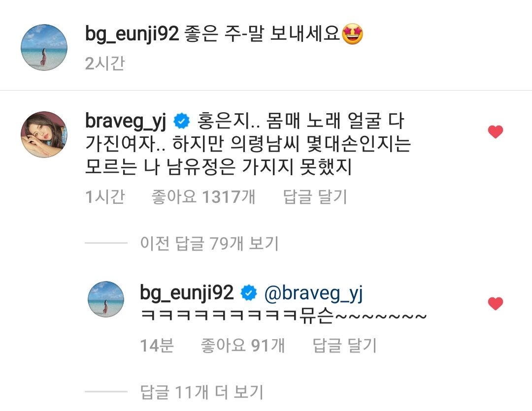Expand 이전 답글 79개 보기 replies
This screenshot has width=532, height=411.
click(x=209, y=243)
